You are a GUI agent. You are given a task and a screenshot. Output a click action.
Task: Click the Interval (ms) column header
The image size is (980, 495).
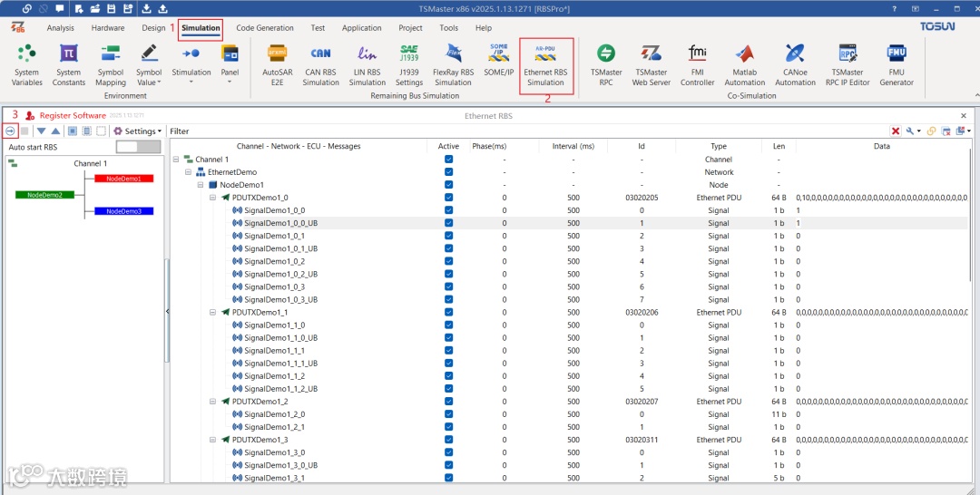point(573,146)
